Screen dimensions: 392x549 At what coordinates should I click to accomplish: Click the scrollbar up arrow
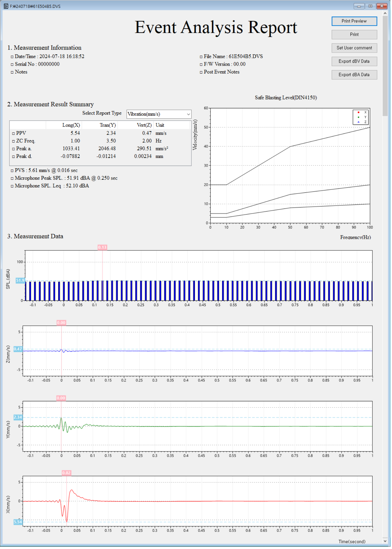[385, 13]
